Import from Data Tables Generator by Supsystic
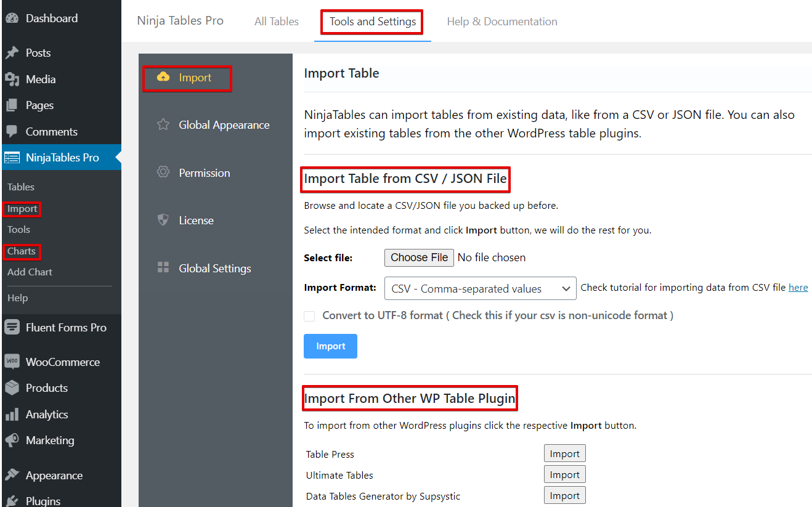The image size is (812, 507). click(x=564, y=495)
